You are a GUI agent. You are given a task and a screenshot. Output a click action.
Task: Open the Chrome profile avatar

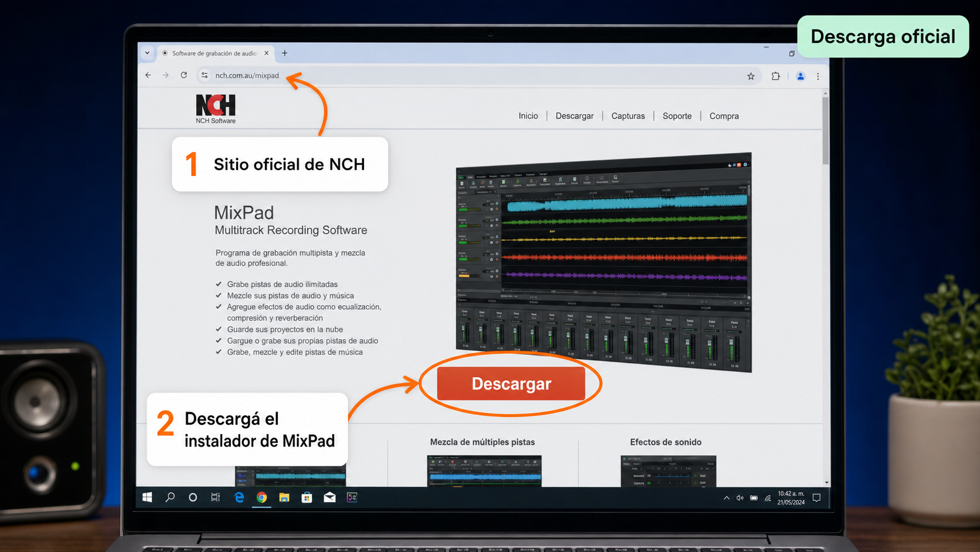801,76
